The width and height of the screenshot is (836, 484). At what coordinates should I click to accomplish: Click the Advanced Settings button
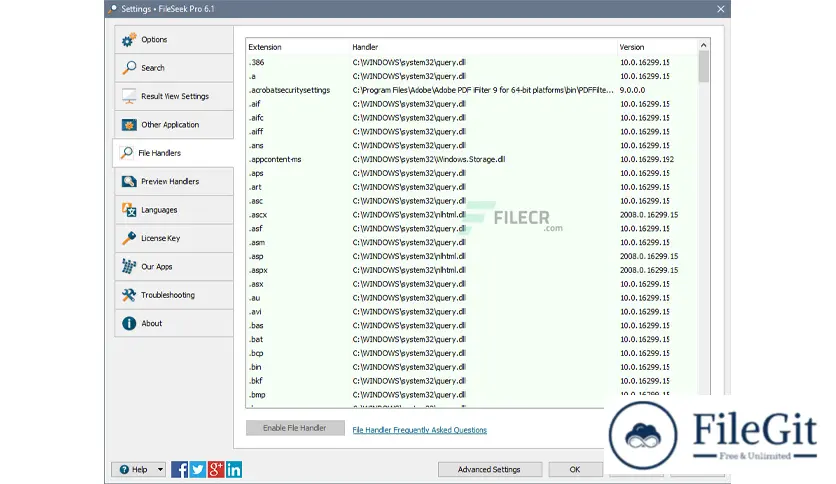489,470
